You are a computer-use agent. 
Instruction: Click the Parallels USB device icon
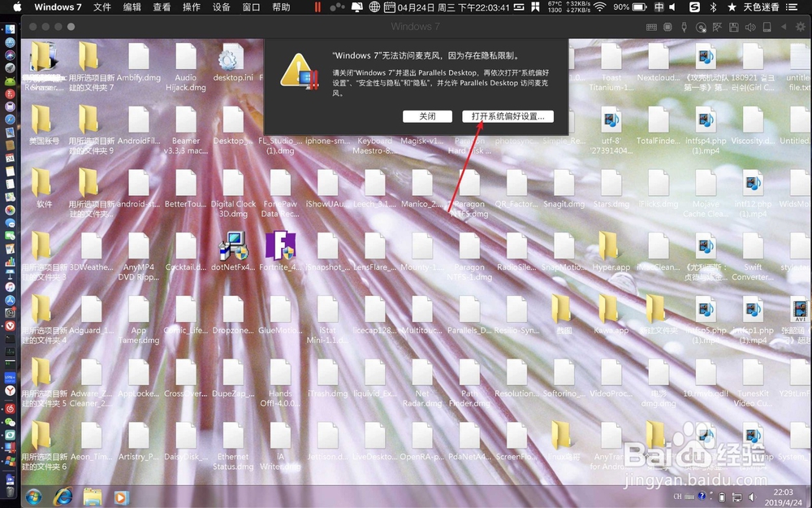point(684,27)
